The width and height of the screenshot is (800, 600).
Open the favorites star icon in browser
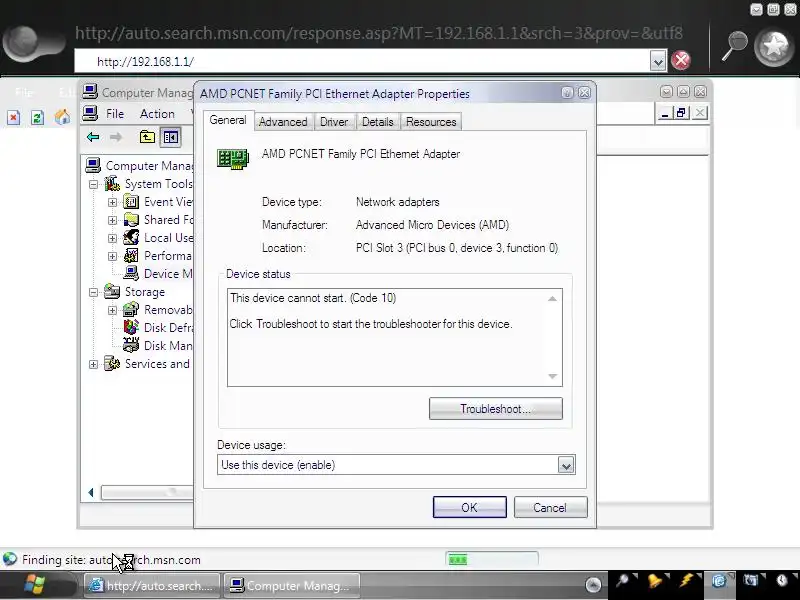pyautogui.click(x=774, y=47)
